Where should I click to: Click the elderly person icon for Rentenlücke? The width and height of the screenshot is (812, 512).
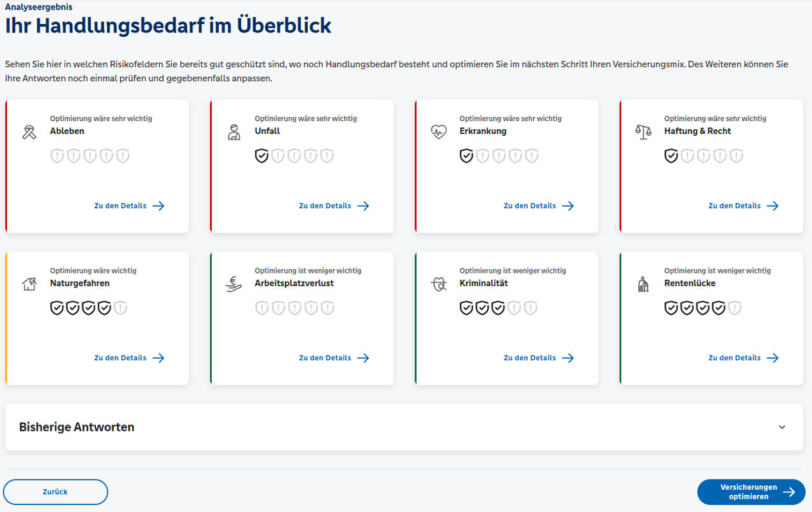tap(643, 284)
